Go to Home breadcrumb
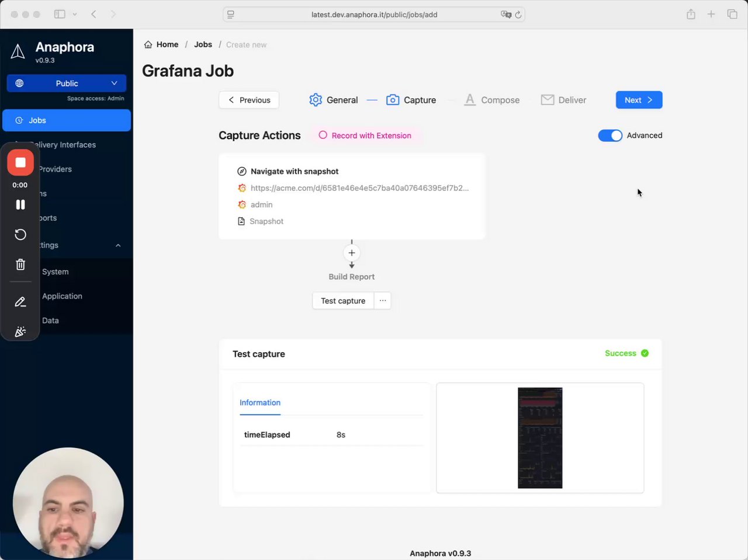 tap(167, 44)
